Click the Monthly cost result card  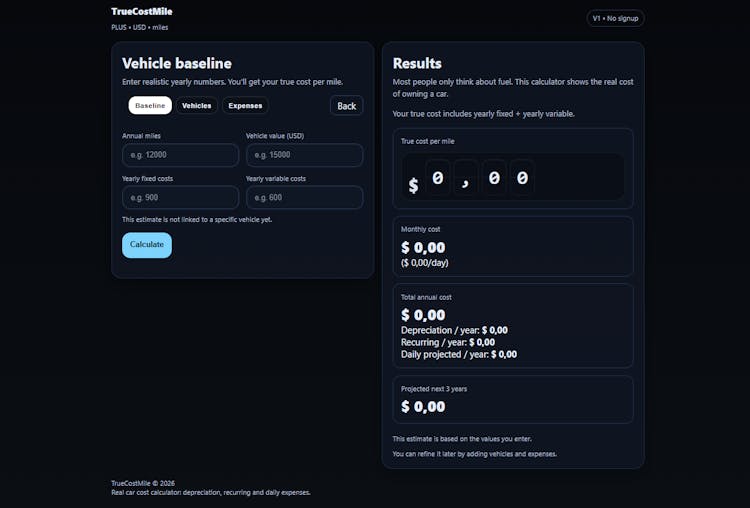512,246
